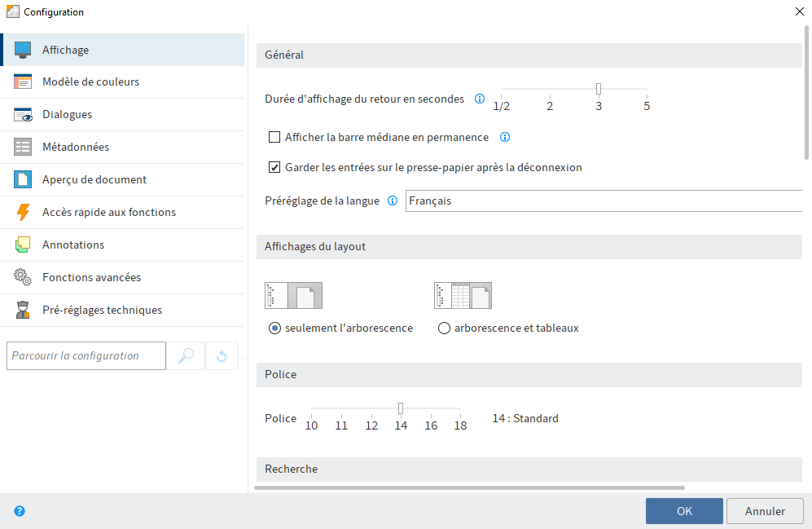Image resolution: width=812 pixels, height=529 pixels.
Task: Select arborescence et tableaux layout
Action: (x=444, y=328)
